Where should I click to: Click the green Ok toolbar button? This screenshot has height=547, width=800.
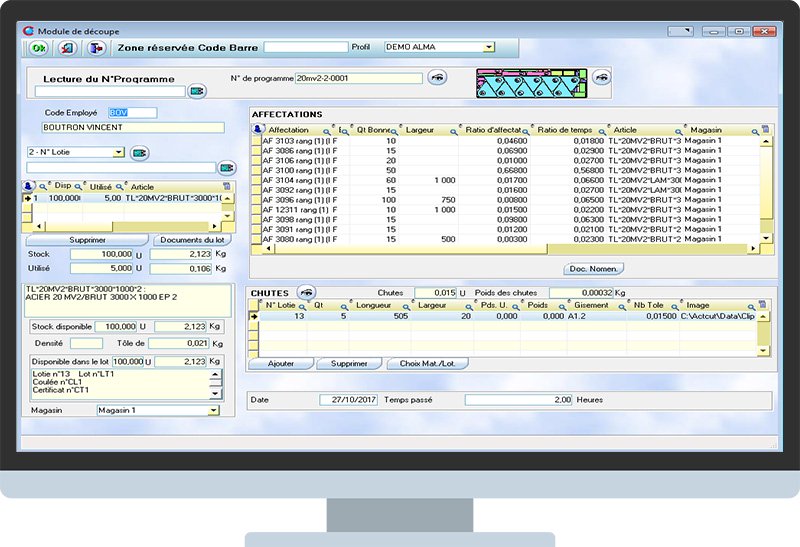point(38,47)
